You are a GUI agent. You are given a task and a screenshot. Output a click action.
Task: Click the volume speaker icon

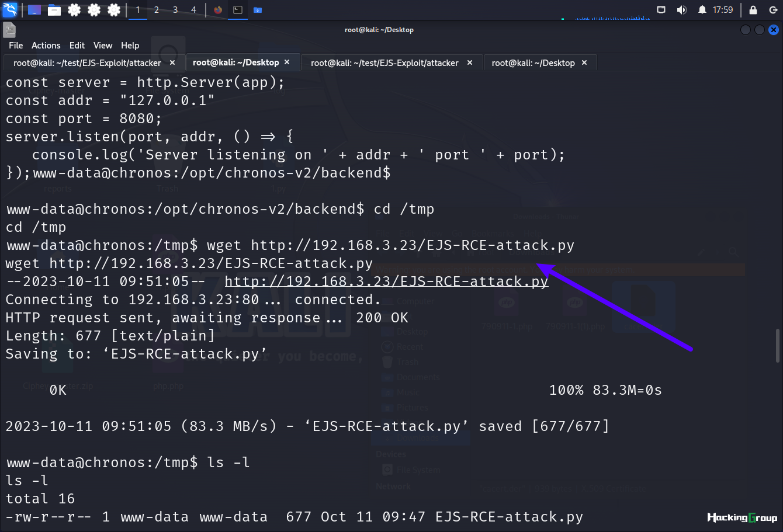click(681, 10)
